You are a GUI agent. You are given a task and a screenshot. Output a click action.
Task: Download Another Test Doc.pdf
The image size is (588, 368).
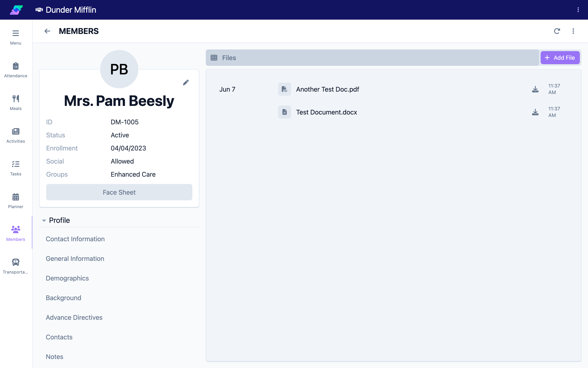click(x=535, y=89)
